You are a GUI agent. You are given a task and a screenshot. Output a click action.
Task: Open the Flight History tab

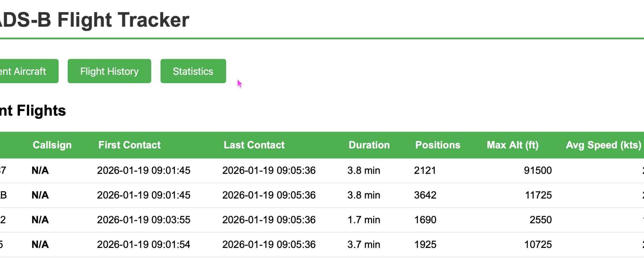pyautogui.click(x=109, y=71)
